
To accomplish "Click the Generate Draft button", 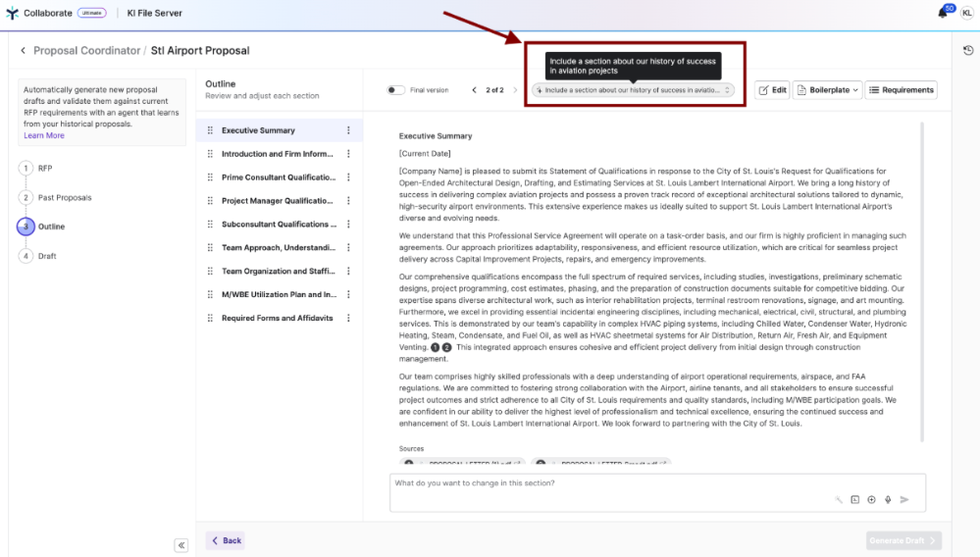I will click(903, 540).
